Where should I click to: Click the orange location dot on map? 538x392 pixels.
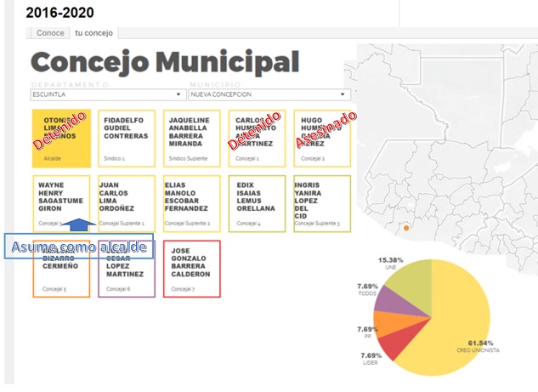pyautogui.click(x=406, y=228)
